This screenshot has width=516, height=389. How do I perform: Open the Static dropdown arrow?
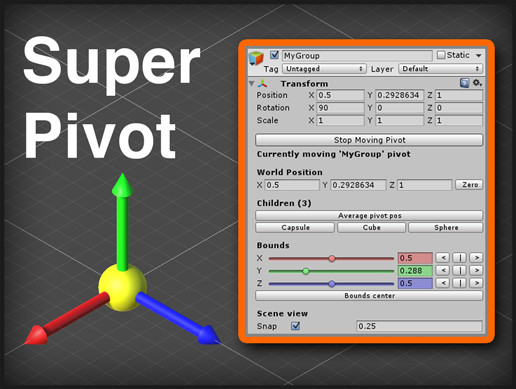coord(479,55)
